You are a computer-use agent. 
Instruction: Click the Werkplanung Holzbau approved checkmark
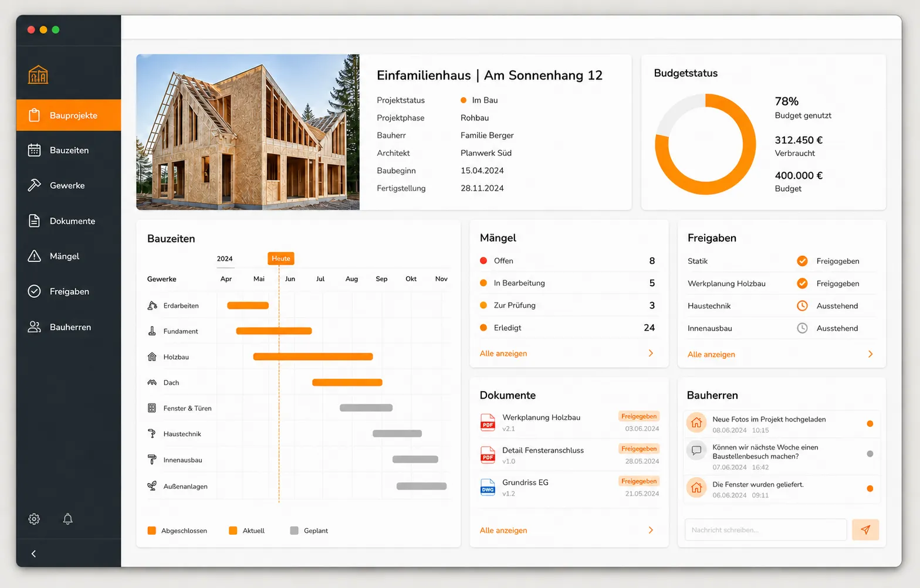802,283
